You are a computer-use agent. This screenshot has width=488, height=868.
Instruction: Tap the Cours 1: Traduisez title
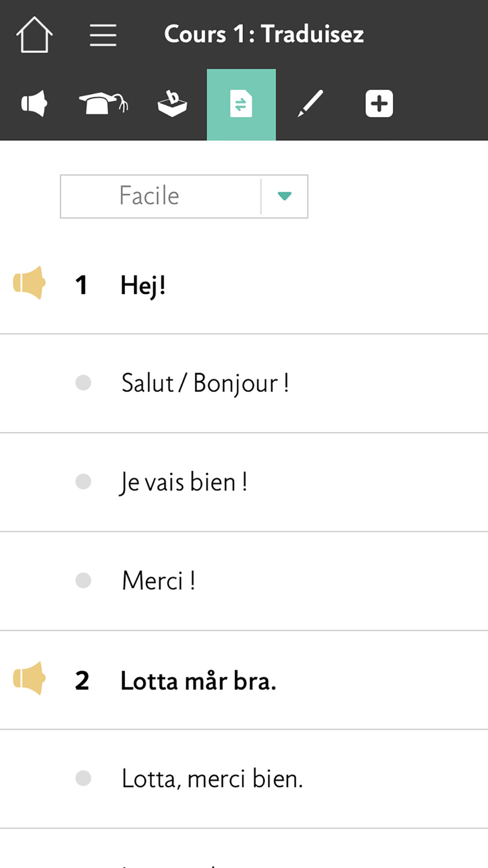point(264,34)
